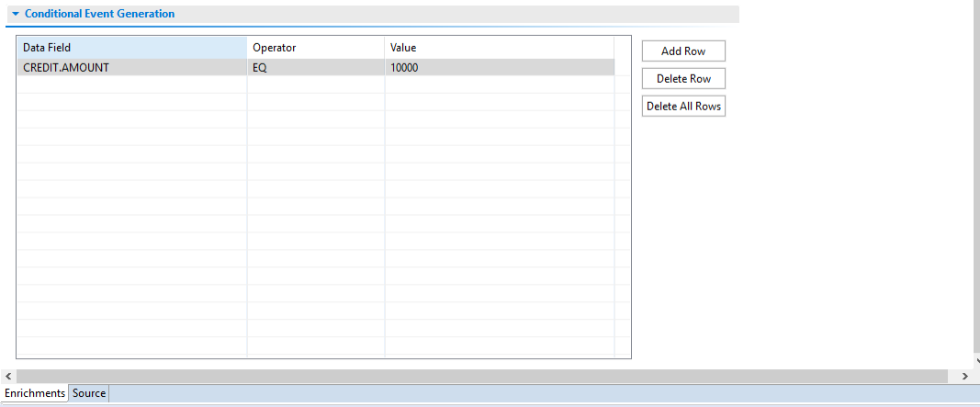Screen dimensions: 980x407
Task: Edit the 10000 value cell
Action: click(499, 67)
